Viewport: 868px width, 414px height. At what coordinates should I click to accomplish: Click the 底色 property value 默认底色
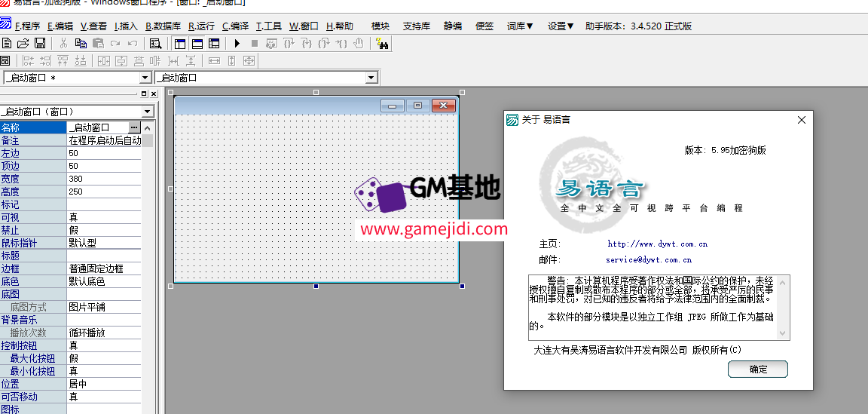pos(104,281)
